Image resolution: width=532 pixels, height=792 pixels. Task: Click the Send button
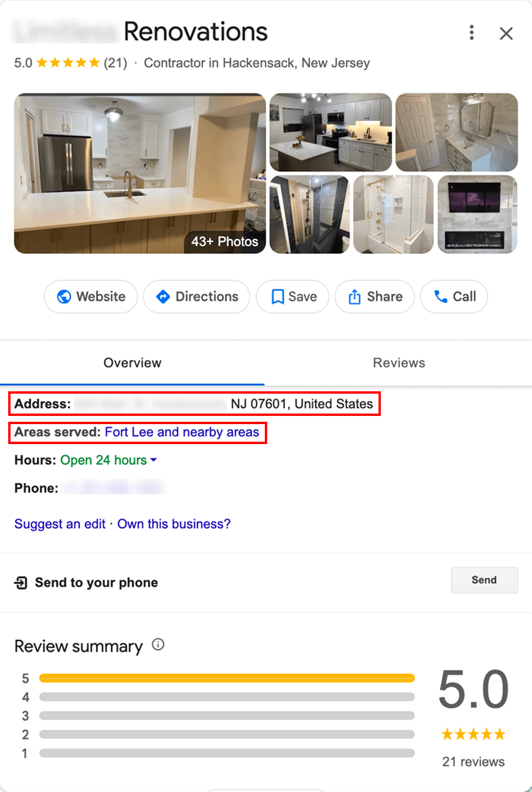[484, 580]
